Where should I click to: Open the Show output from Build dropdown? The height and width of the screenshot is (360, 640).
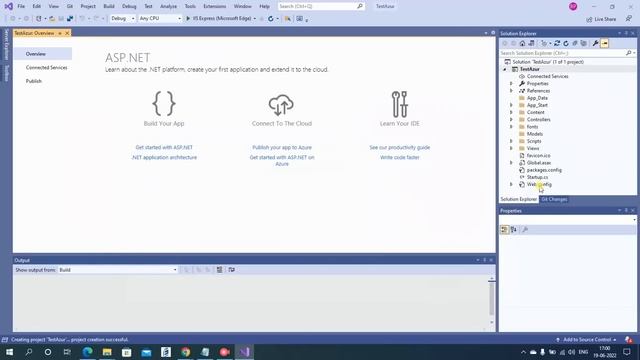(x=118, y=270)
